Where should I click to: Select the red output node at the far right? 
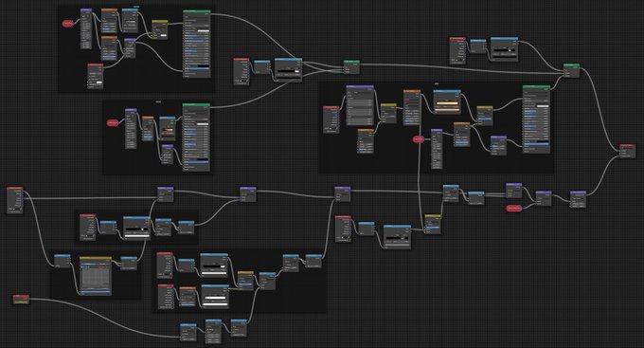[x=627, y=151]
